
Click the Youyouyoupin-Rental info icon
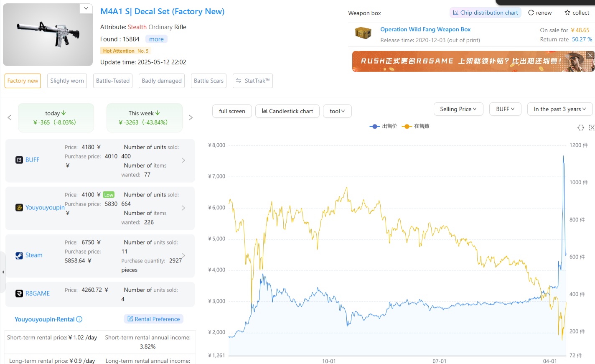click(79, 319)
